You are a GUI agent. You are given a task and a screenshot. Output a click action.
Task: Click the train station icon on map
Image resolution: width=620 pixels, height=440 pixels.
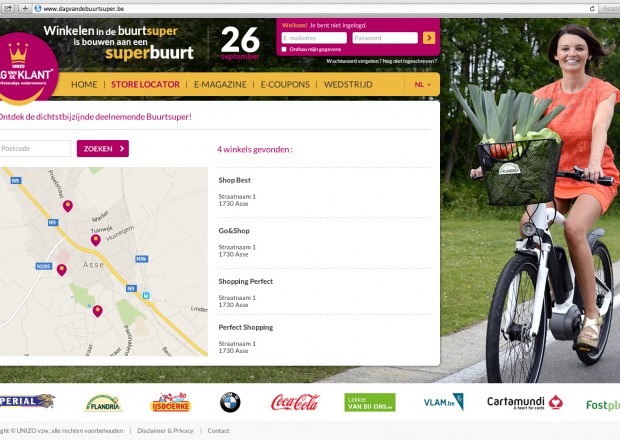[x=146, y=295]
